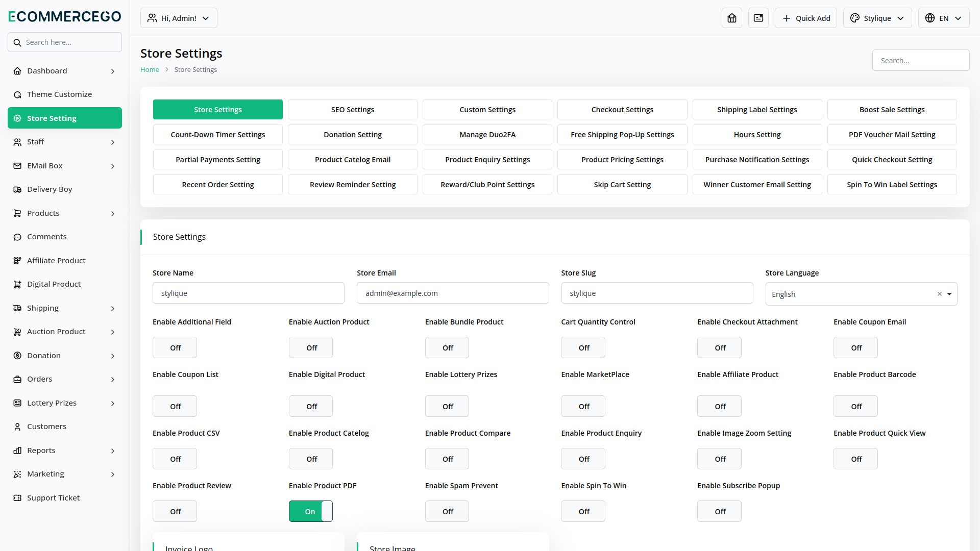Click the Staff people icon
Screen dimensions: 980x551
point(17,142)
